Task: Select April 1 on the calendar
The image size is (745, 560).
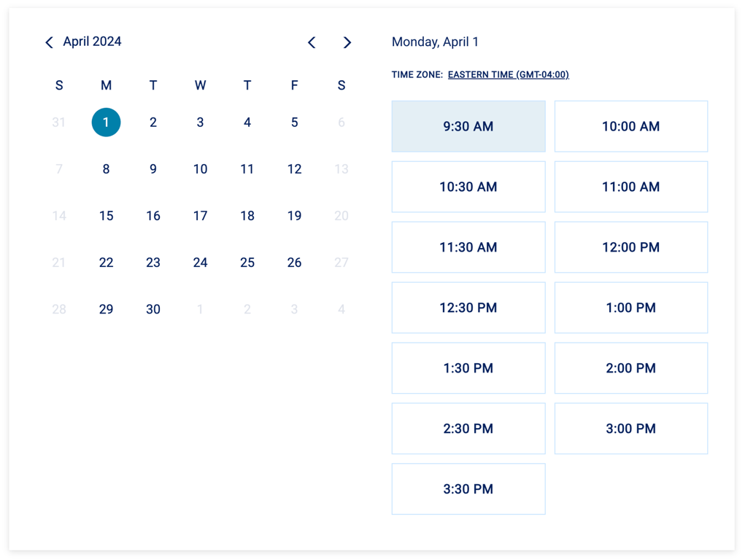Action: 106,122
